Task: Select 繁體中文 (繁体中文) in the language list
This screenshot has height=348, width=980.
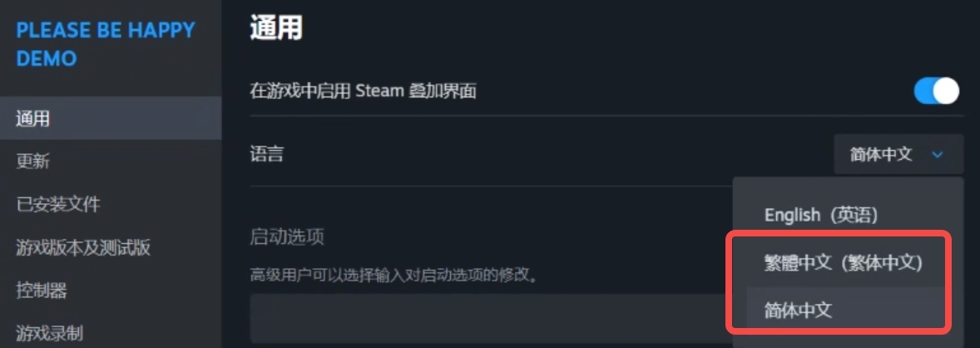Action: click(x=844, y=263)
